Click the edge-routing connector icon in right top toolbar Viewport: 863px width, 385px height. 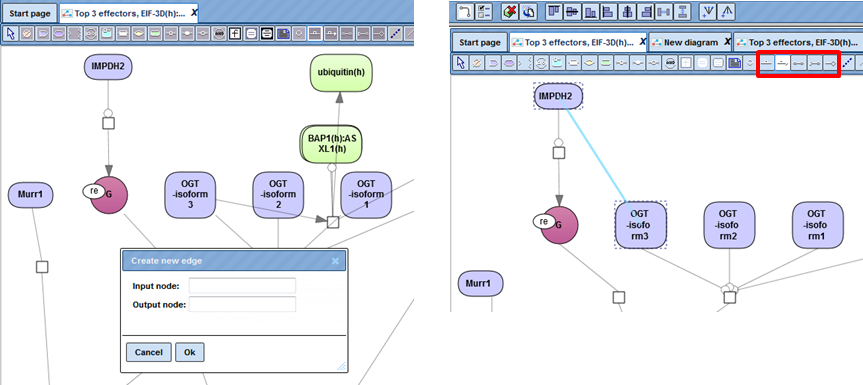(x=465, y=12)
